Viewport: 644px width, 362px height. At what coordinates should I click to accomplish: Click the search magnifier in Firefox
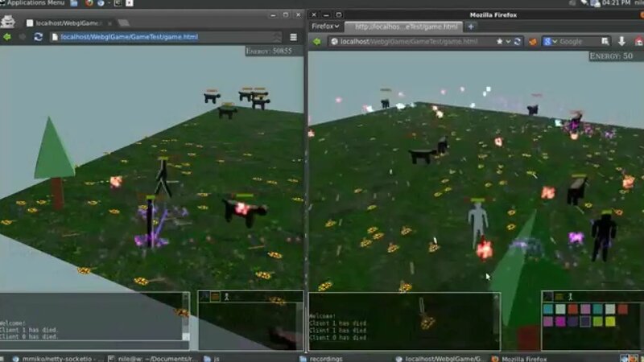pos(605,42)
